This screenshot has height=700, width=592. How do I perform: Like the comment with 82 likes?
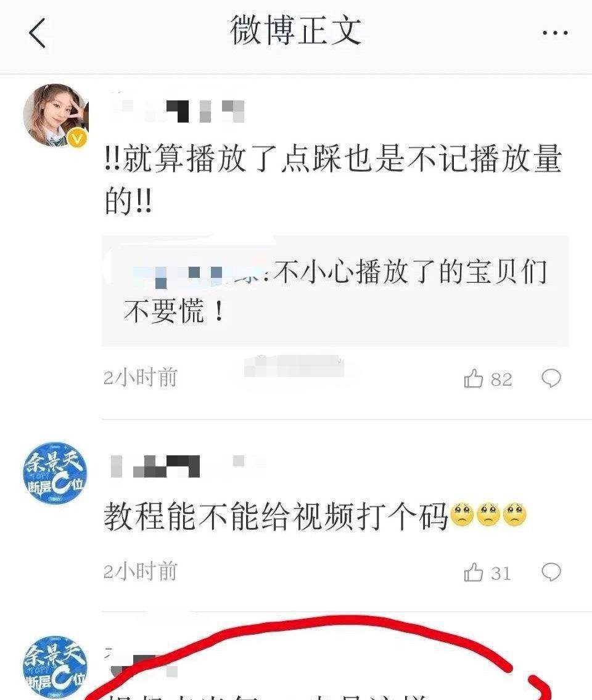[x=474, y=378]
